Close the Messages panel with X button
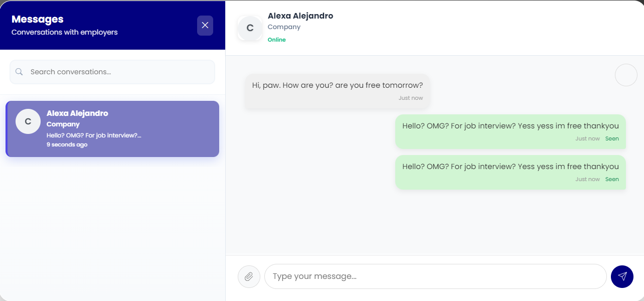The height and width of the screenshot is (301, 644). tap(205, 26)
